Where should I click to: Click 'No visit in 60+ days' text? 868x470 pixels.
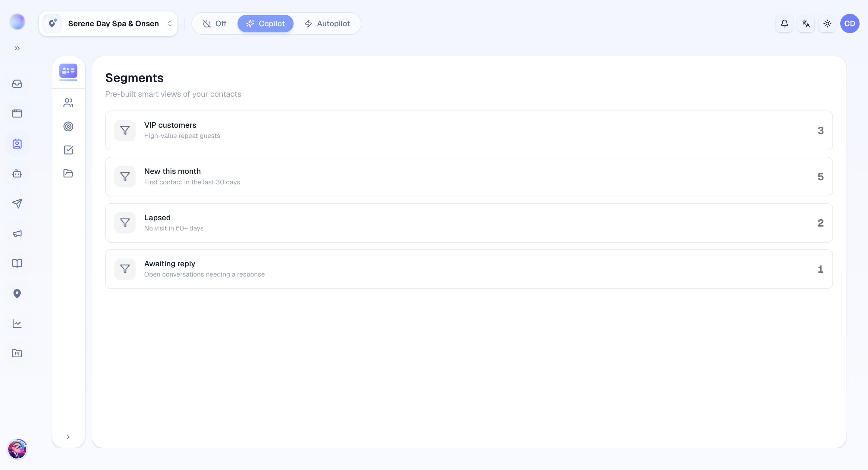(x=174, y=228)
